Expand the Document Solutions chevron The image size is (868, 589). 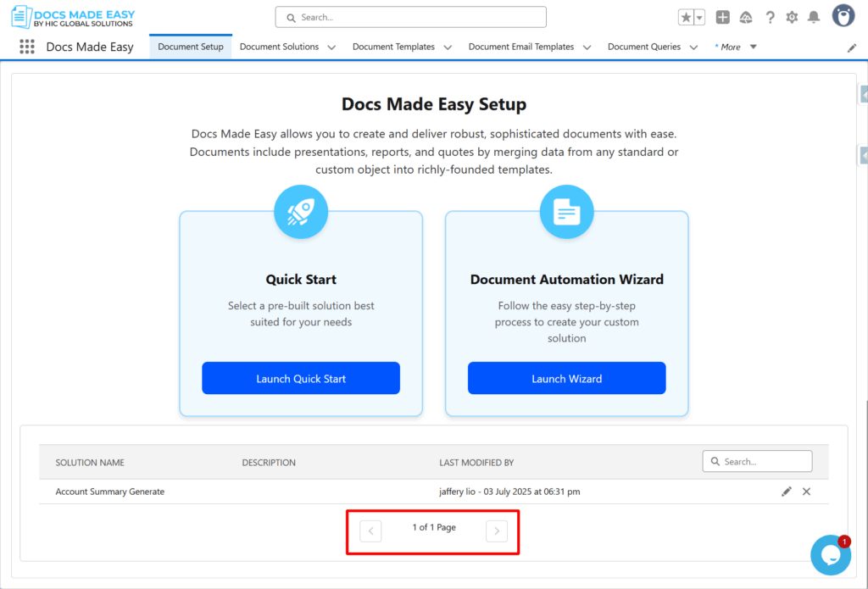(x=331, y=47)
